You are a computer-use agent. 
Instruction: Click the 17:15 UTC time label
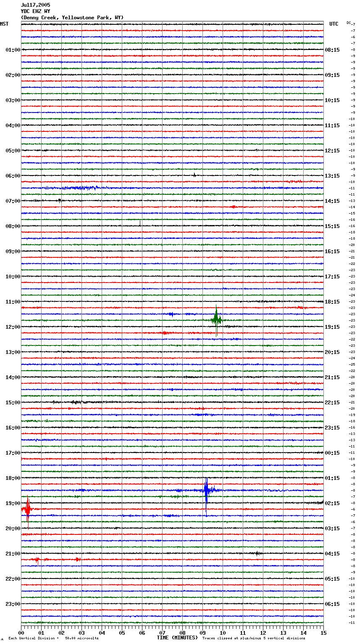click(332, 277)
